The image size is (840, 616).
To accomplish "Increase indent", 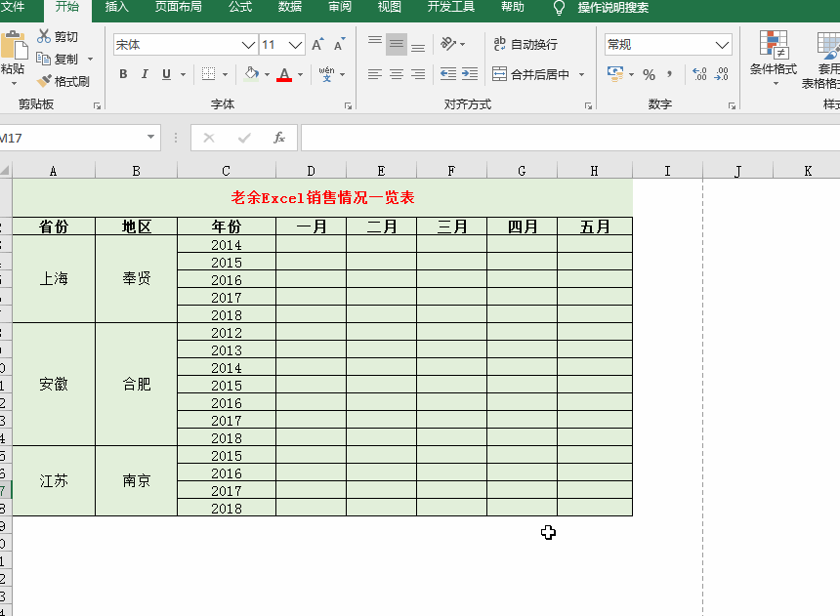I will 470,74.
